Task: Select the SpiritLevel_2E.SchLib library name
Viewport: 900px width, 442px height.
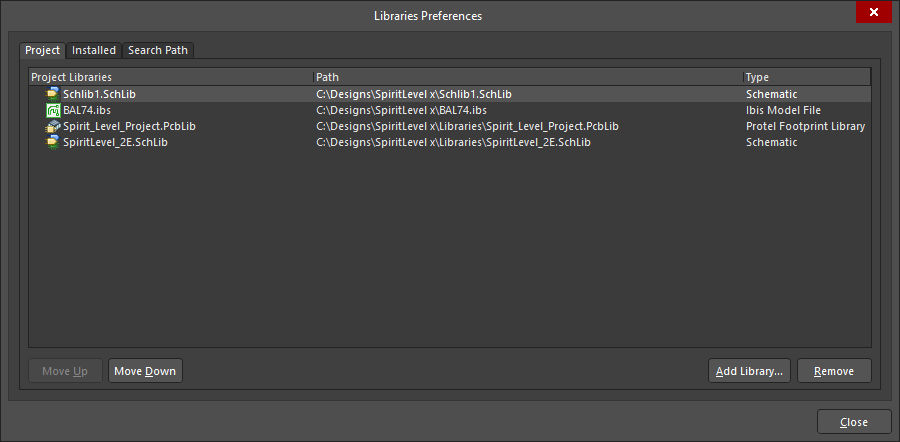Action: [x=115, y=142]
